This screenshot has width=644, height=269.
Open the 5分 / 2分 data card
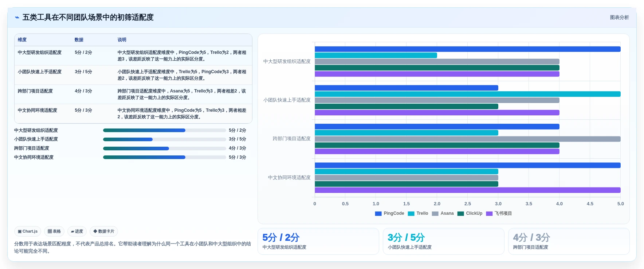(x=318, y=241)
